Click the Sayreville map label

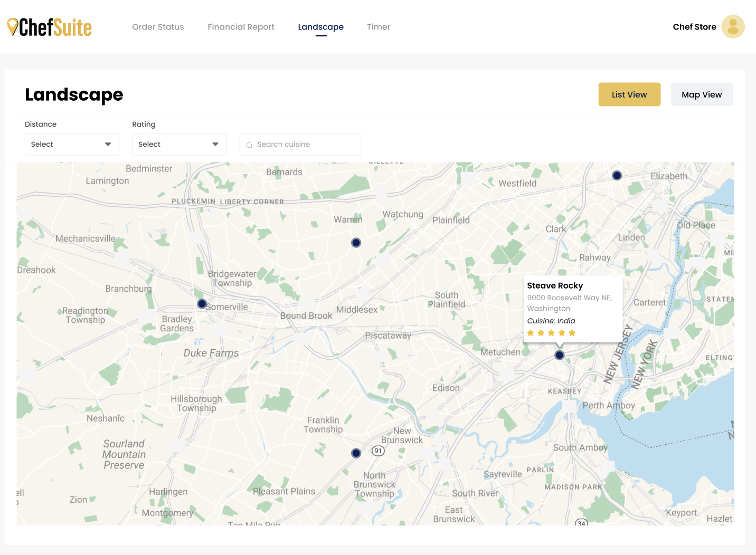click(x=503, y=474)
